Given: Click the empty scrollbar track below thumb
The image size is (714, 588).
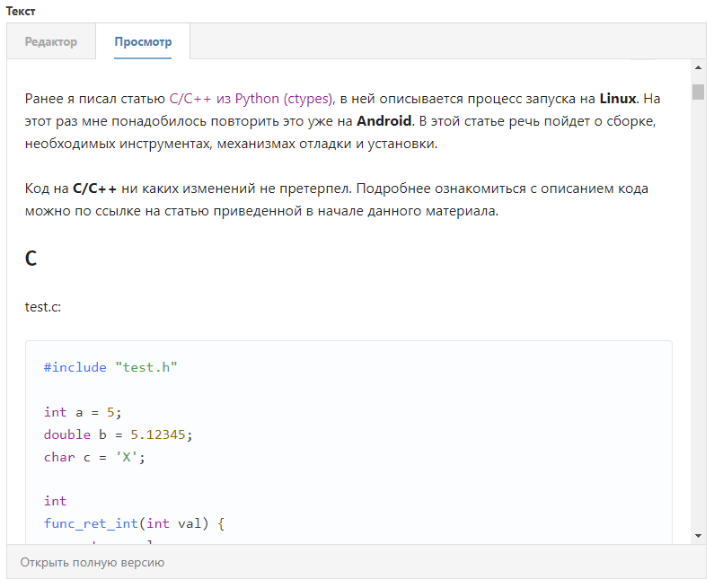Looking at the screenshot, I should point(698,314).
